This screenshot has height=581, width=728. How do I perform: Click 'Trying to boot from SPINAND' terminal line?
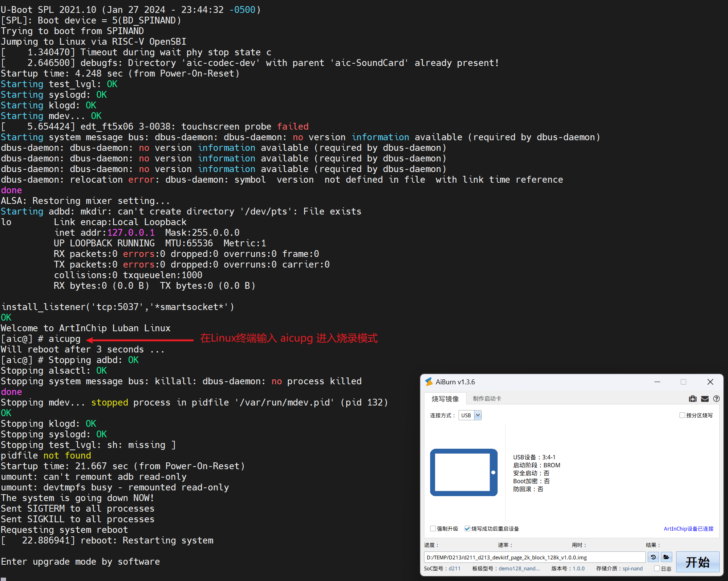pyautogui.click(x=72, y=31)
